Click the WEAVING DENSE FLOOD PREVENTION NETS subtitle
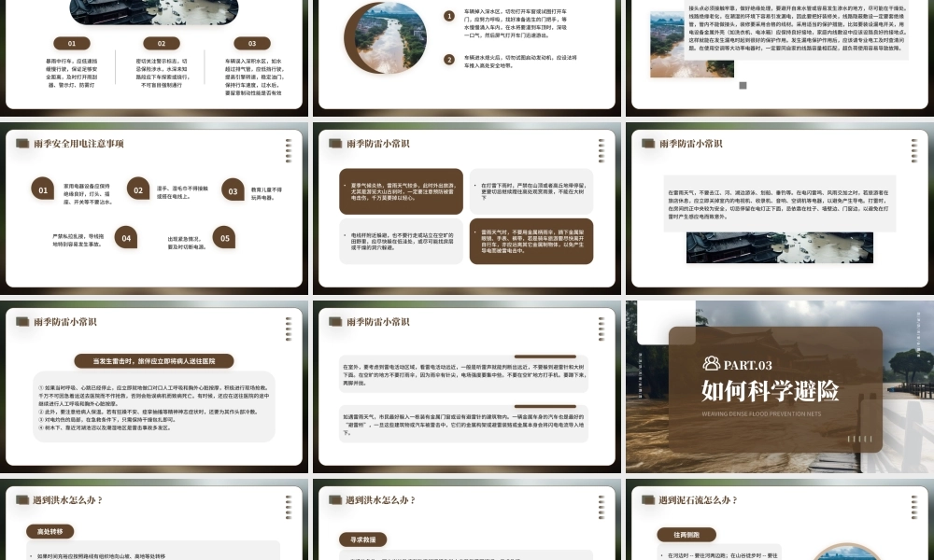This screenshot has height=560, width=934. [x=761, y=413]
